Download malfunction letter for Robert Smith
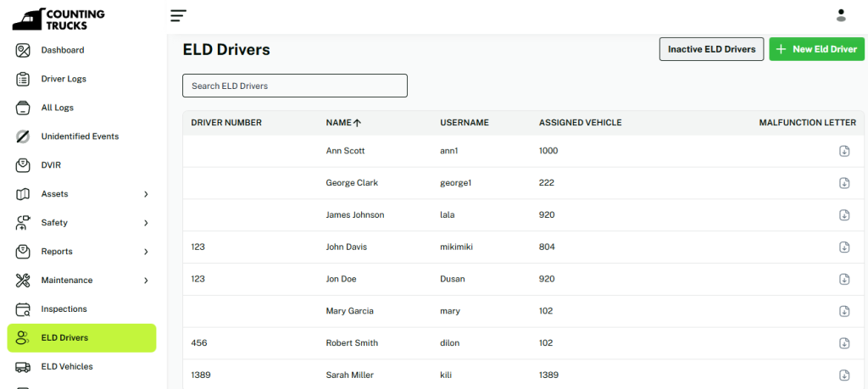The width and height of the screenshot is (868, 389). tap(844, 343)
